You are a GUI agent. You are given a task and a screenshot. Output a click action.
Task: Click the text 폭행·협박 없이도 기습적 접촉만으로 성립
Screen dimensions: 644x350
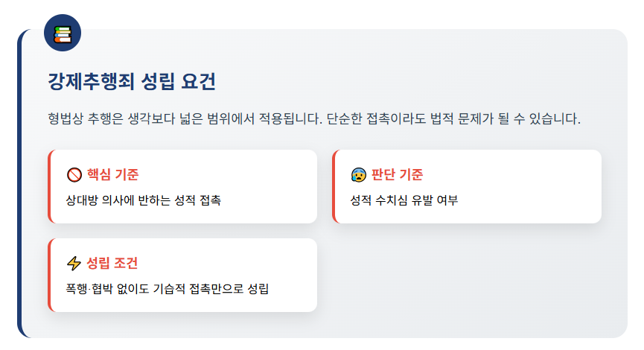[168, 289]
